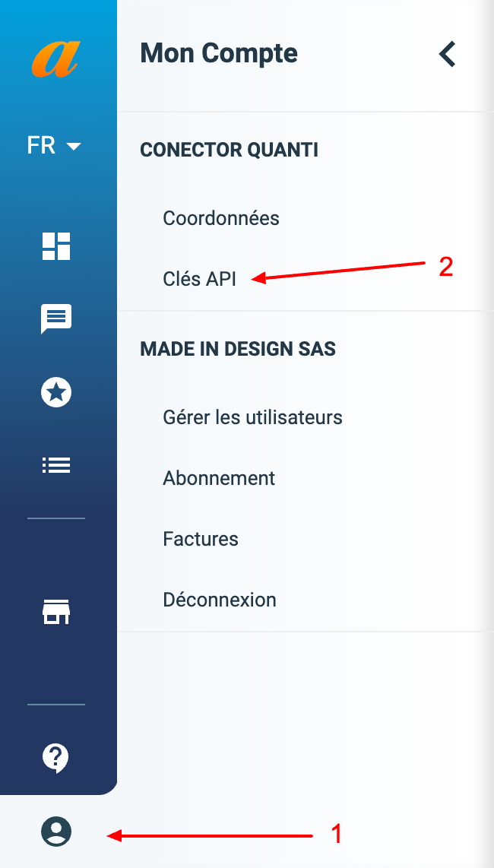Open the dashboard panel icon
Viewport: 494px width, 868px height.
click(55, 246)
